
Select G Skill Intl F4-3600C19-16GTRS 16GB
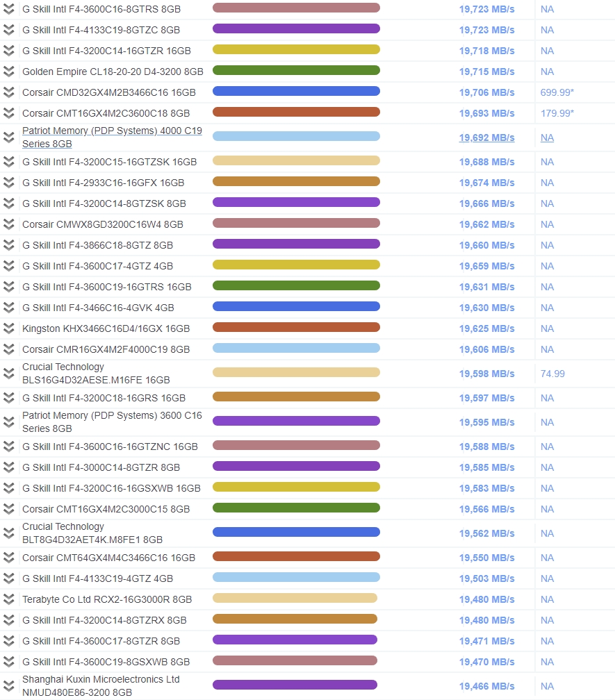107,287
